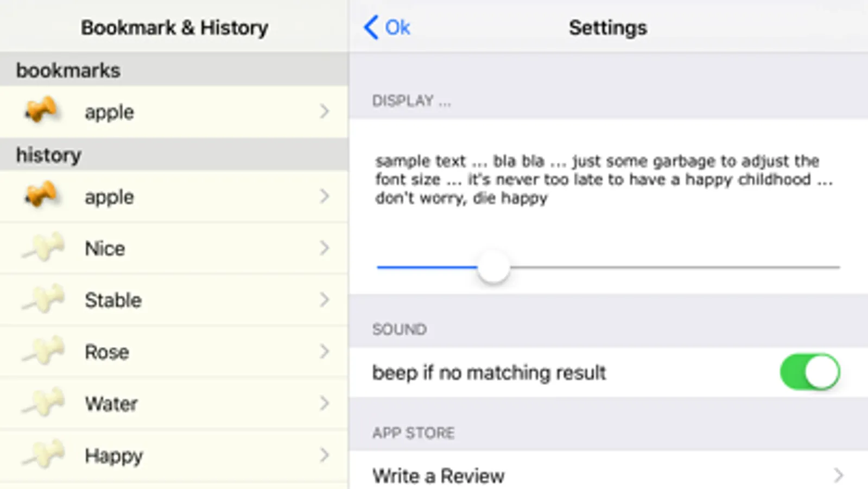Viewport: 868px width, 489px height.
Task: Open the Happy history entry
Action: pos(113,456)
